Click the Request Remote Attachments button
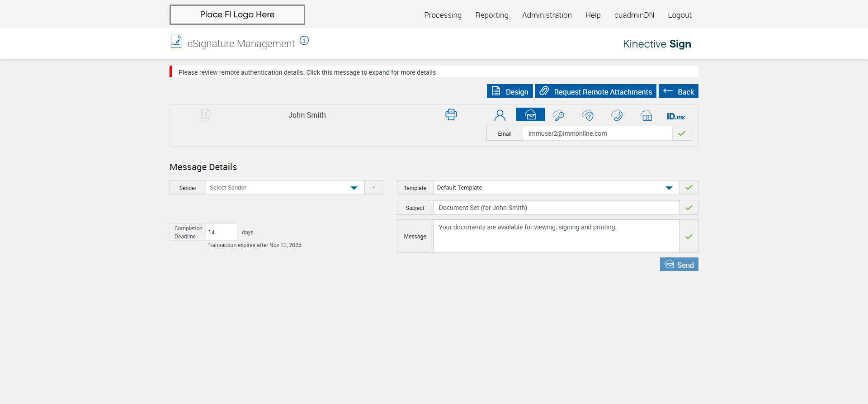868x404 pixels. tap(595, 91)
